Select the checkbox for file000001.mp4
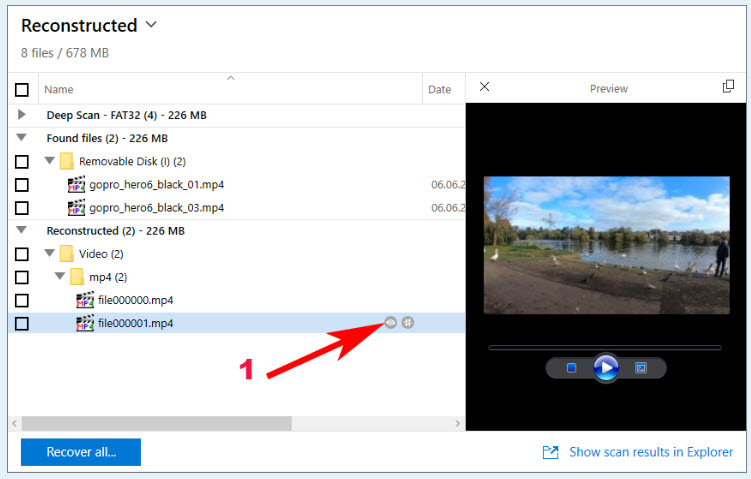The height and width of the screenshot is (479, 751). coord(22,323)
